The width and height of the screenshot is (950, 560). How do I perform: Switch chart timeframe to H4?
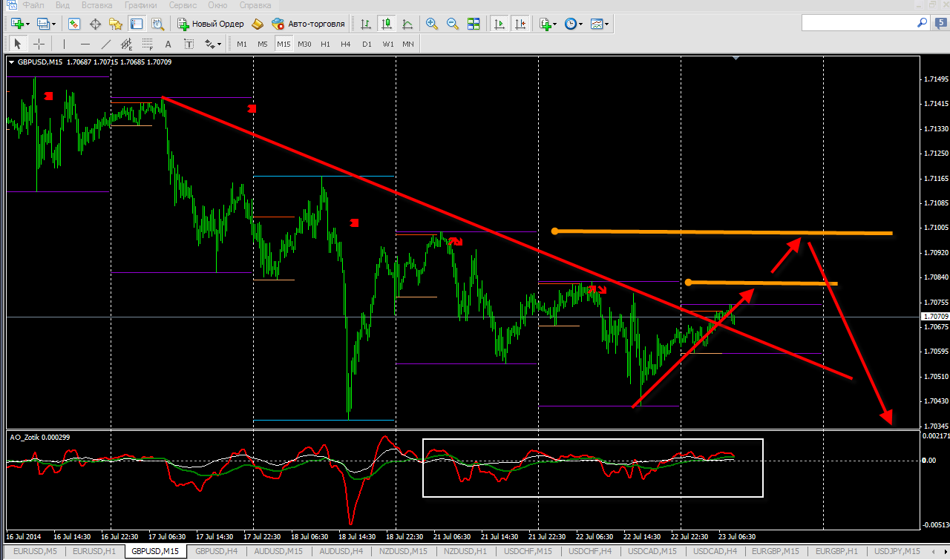tap(346, 44)
